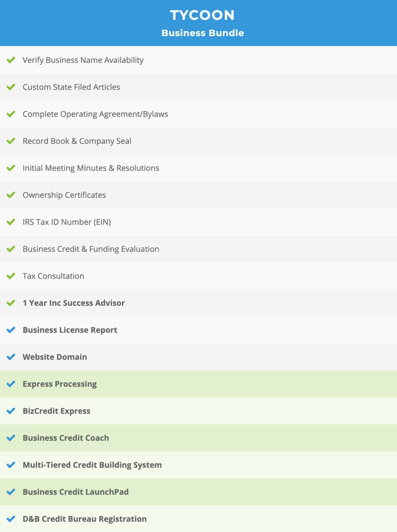397x532 pixels.
Task: Click the blue checkmark next to BizCredit Express
Action: 11,411
